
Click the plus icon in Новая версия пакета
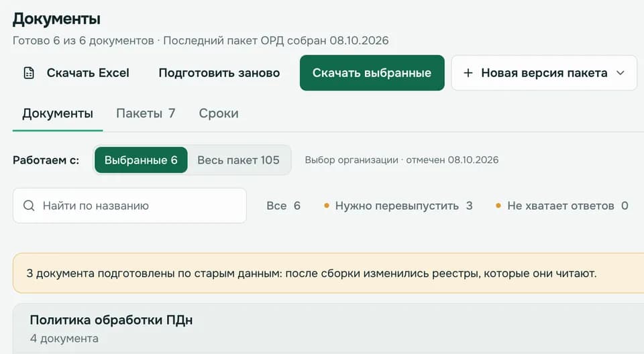tap(468, 73)
